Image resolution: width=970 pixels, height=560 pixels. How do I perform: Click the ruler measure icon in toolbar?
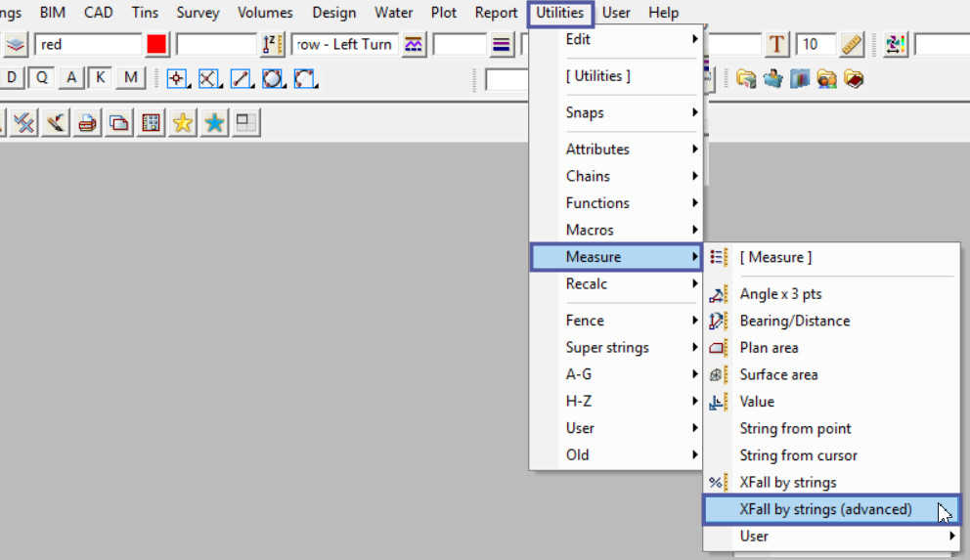[851, 45]
